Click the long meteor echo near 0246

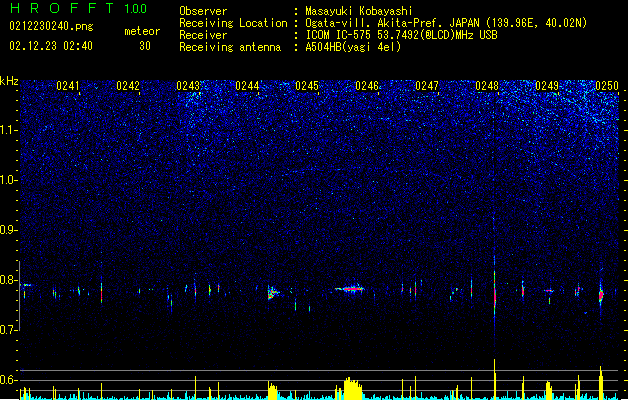point(350,288)
